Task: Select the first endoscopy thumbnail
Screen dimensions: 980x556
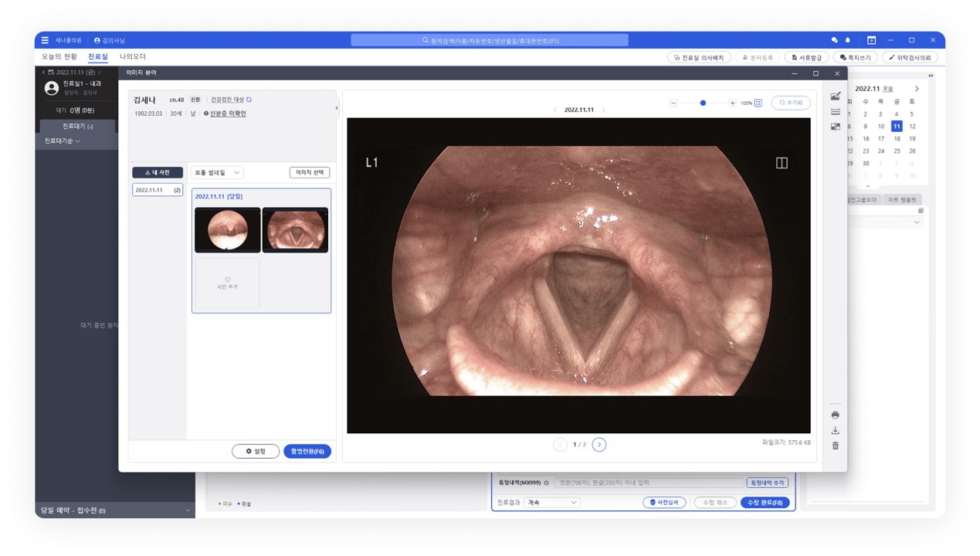Action: pyautogui.click(x=228, y=230)
